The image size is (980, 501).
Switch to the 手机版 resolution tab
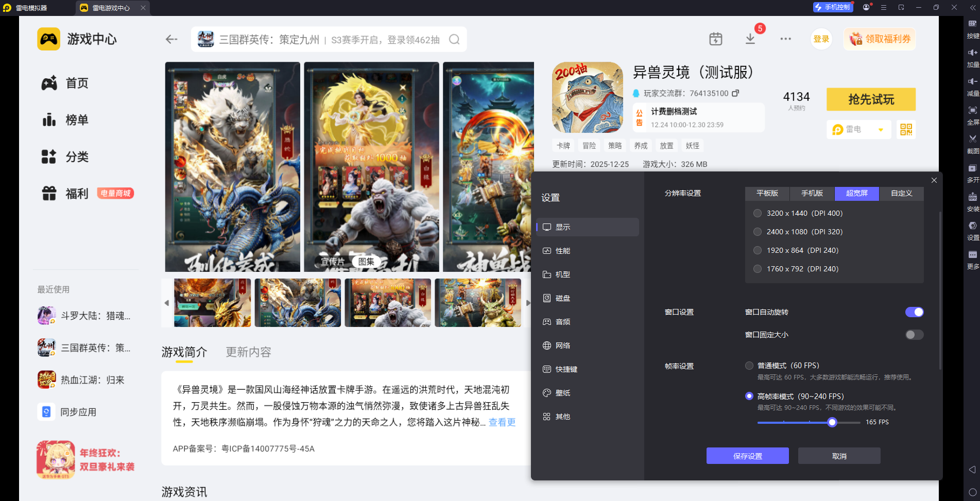pyautogui.click(x=812, y=193)
